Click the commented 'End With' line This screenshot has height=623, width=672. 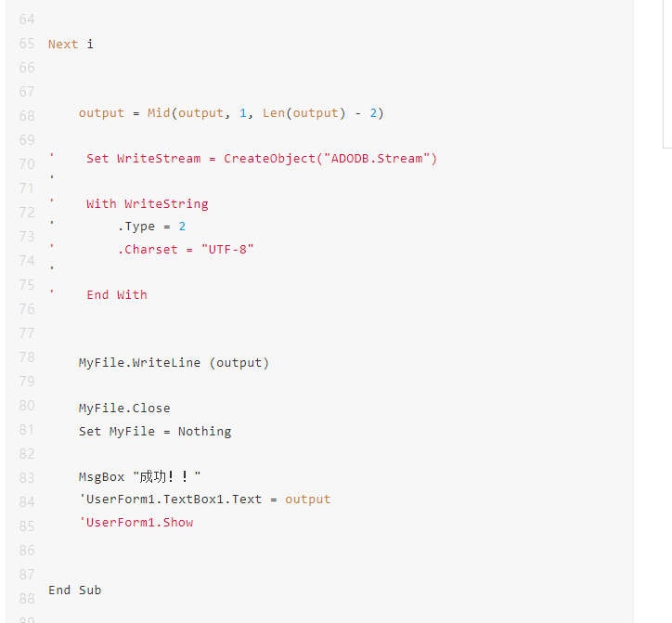coord(117,295)
